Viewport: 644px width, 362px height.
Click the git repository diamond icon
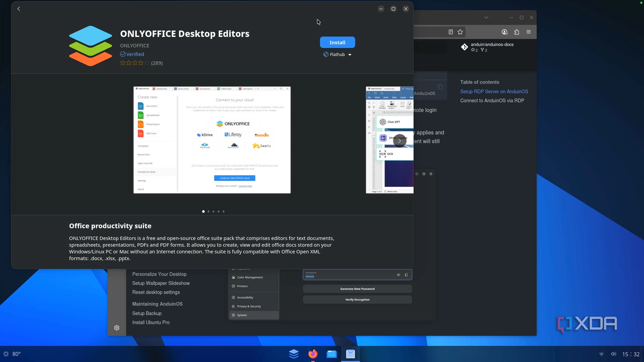click(x=465, y=47)
